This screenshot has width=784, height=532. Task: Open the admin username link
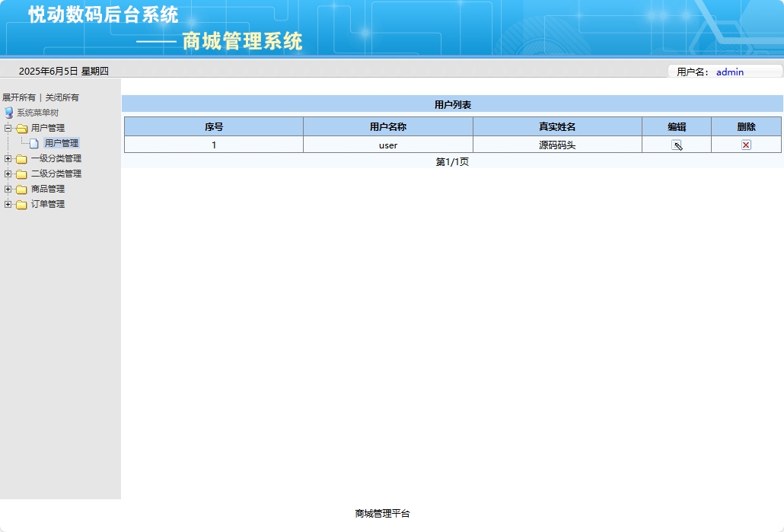(729, 72)
